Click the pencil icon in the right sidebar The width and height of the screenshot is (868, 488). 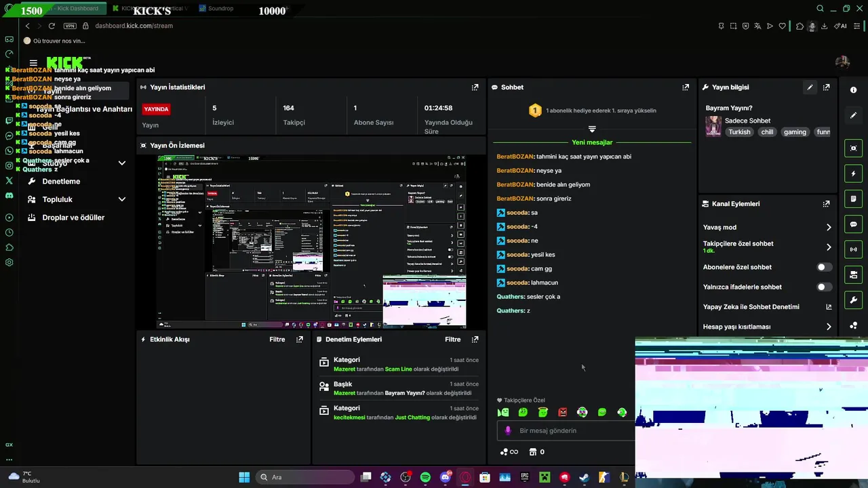[x=853, y=115]
